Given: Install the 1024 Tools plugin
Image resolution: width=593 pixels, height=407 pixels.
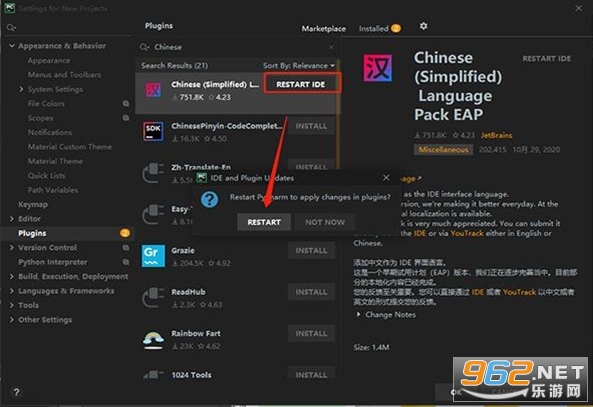Looking at the screenshot, I should pyautogui.click(x=311, y=374).
